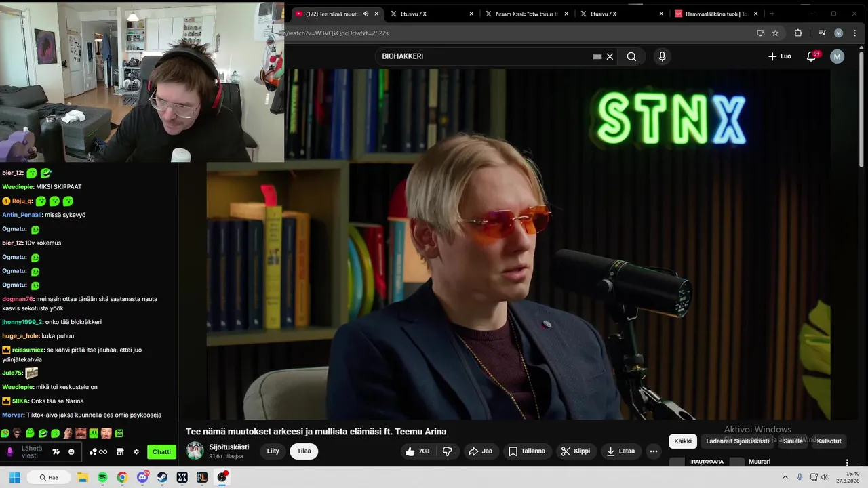Open the Chrome extensions puzzle icon
868x488 pixels.
pos(798,33)
